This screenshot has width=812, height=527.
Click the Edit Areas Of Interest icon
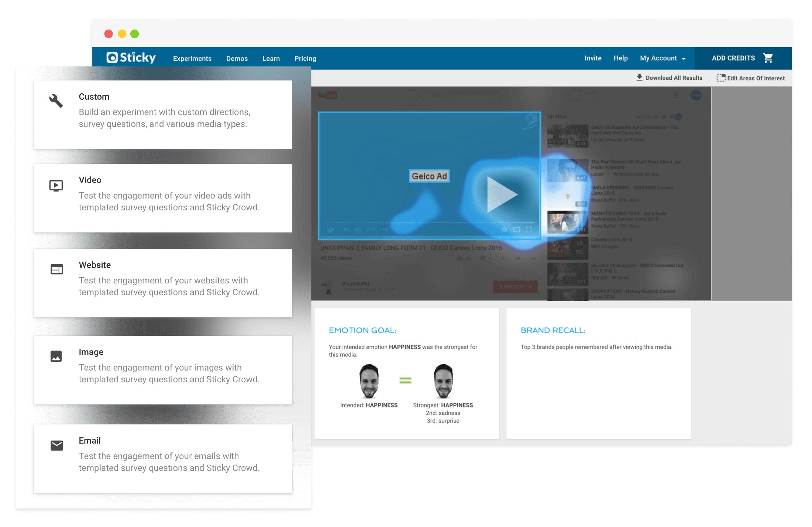point(720,78)
